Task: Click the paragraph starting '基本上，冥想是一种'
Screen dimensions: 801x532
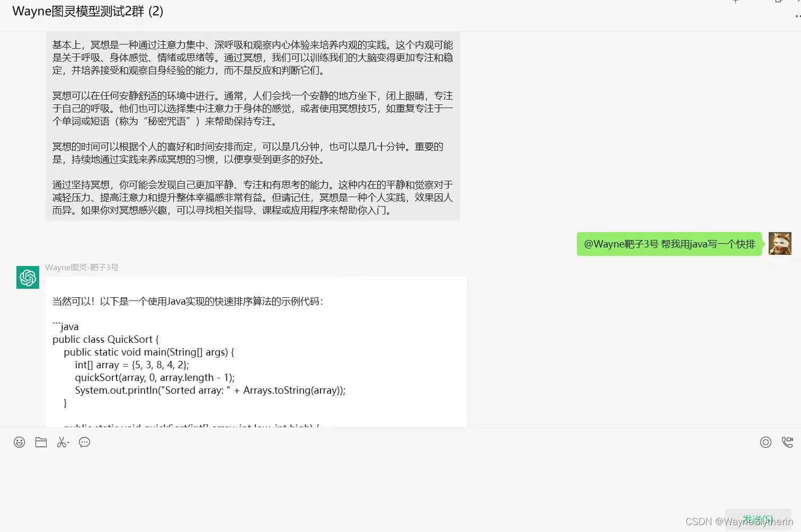Action: 253,57
